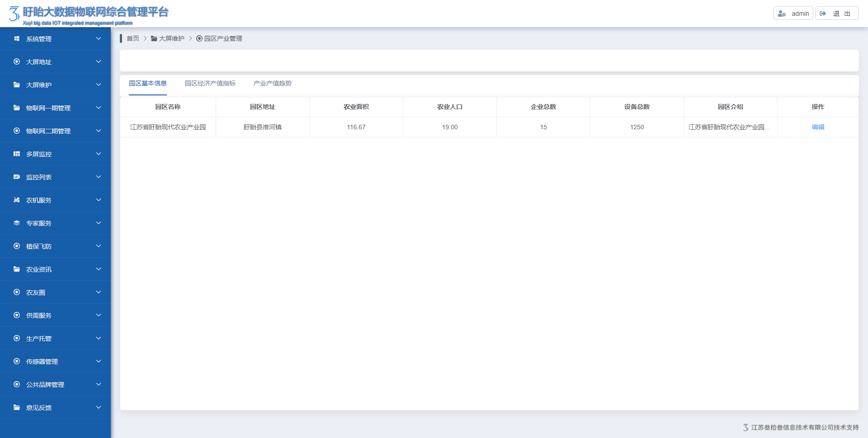Switch to the 园区经济产值指标 tab

click(210, 84)
